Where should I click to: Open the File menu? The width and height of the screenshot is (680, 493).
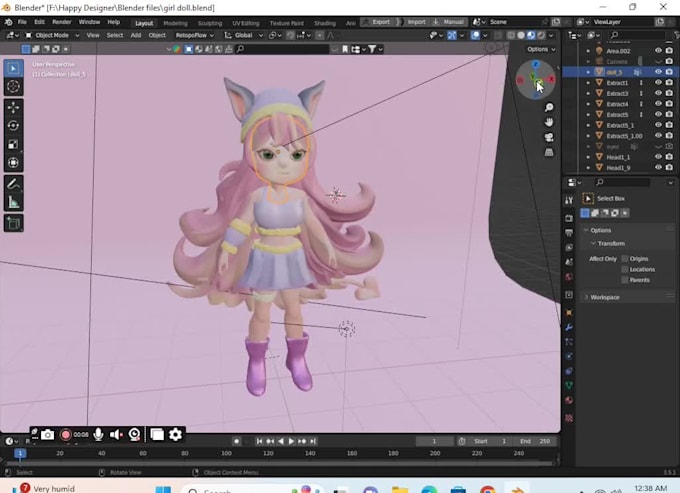tap(22, 22)
